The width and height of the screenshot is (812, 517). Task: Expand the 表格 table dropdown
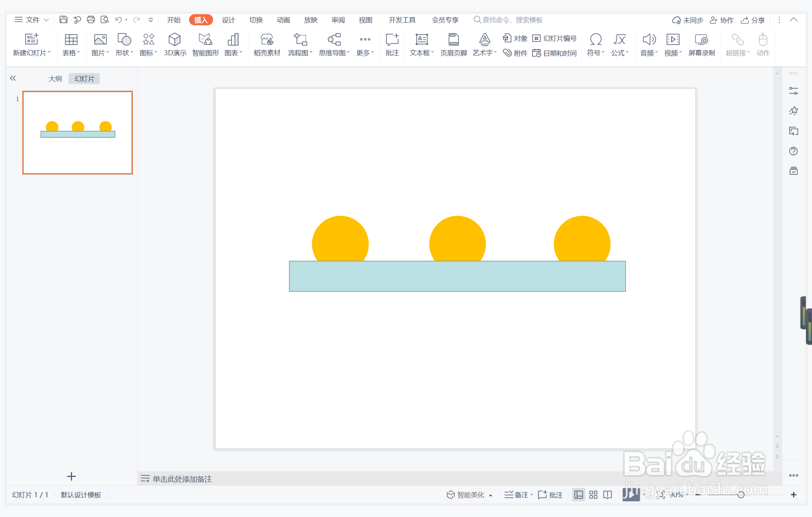[x=71, y=53]
